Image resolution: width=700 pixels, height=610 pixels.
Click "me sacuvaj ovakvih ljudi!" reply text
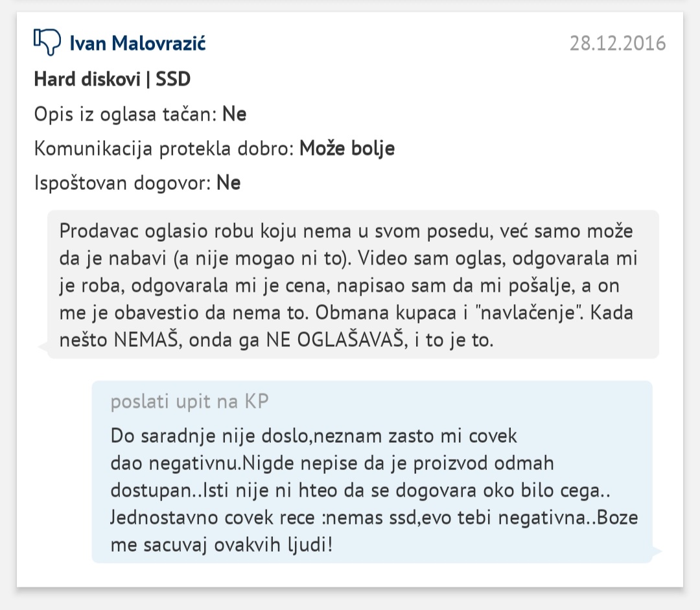[221, 543]
